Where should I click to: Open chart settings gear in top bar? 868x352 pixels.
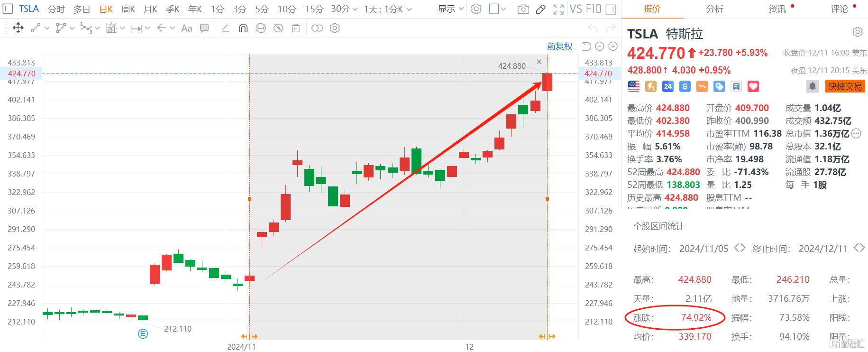[476, 9]
